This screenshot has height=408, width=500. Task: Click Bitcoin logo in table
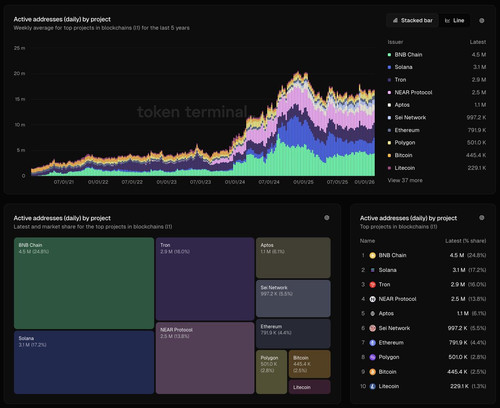click(x=373, y=372)
